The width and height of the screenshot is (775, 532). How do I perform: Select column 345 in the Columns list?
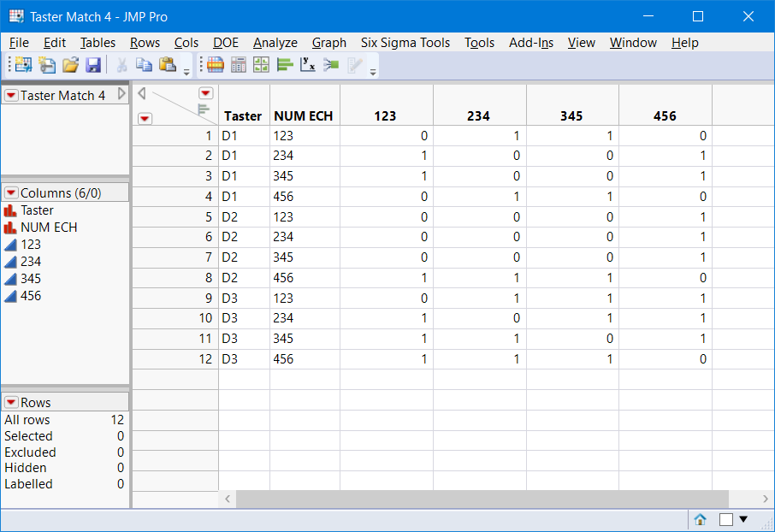[x=31, y=279]
